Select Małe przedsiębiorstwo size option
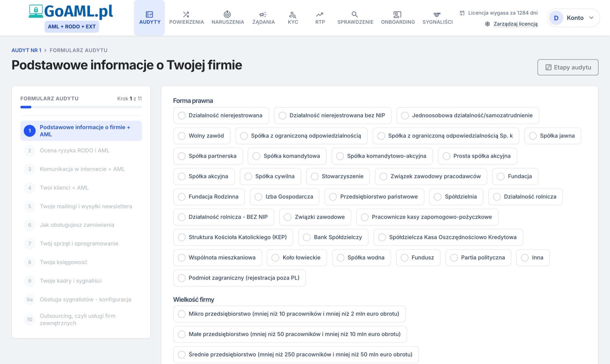 coord(290,334)
